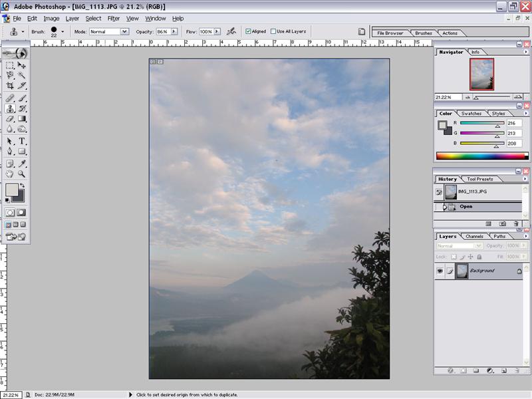The image size is (532, 399).
Task: Select the Slice tool
Action: pyautogui.click(x=22, y=86)
